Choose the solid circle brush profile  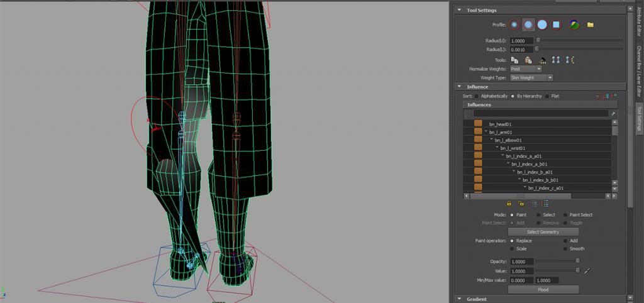coord(542,25)
